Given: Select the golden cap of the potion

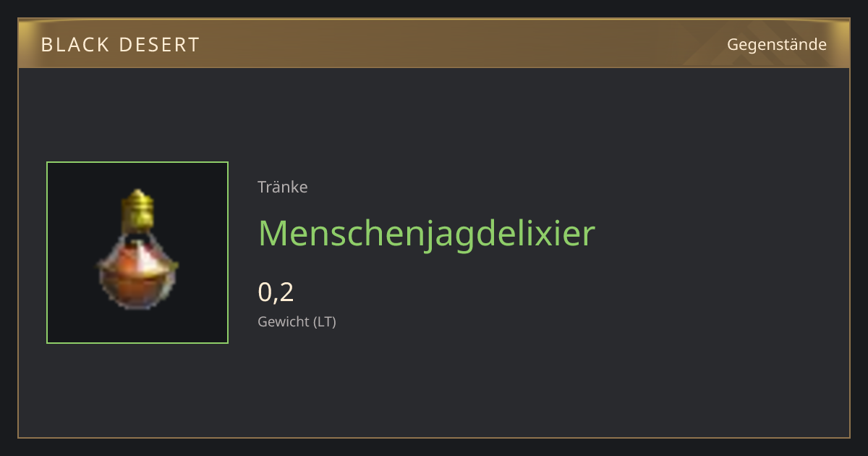Looking at the screenshot, I should [x=137, y=208].
